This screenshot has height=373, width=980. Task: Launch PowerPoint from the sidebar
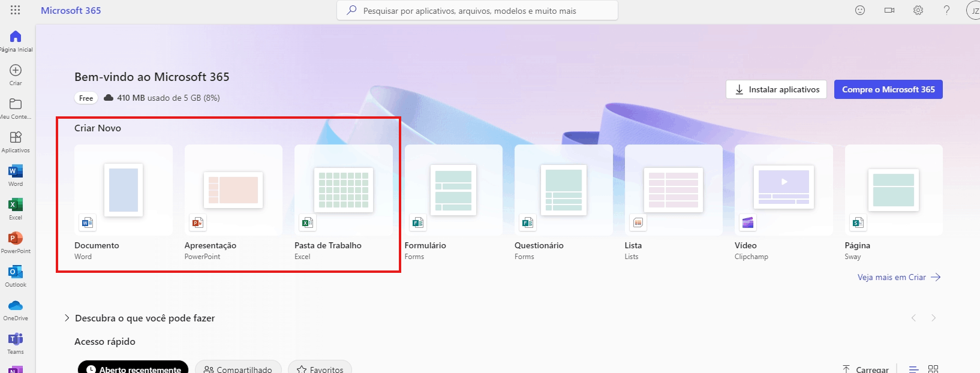[16, 238]
